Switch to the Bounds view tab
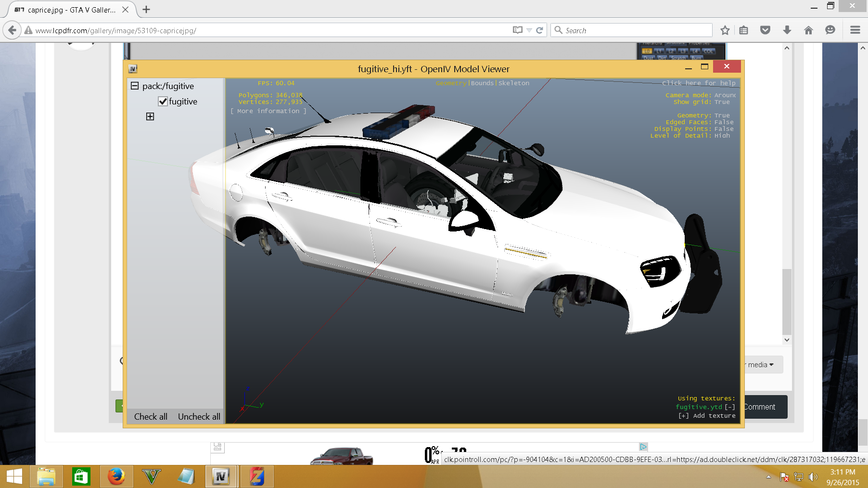 (x=482, y=83)
